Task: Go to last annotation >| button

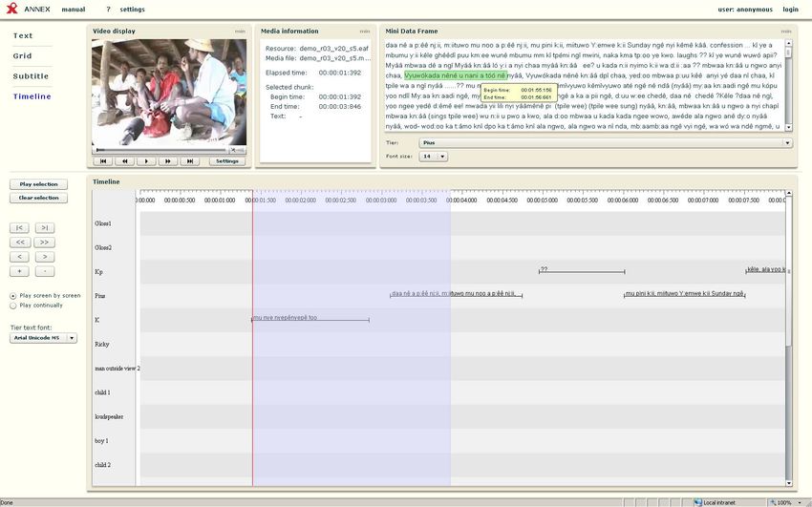Action: [x=45, y=227]
